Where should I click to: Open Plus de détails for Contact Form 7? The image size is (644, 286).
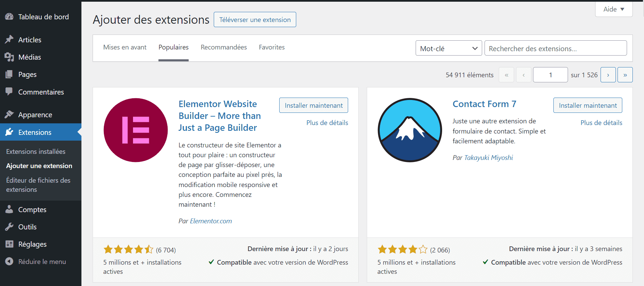pyautogui.click(x=601, y=123)
